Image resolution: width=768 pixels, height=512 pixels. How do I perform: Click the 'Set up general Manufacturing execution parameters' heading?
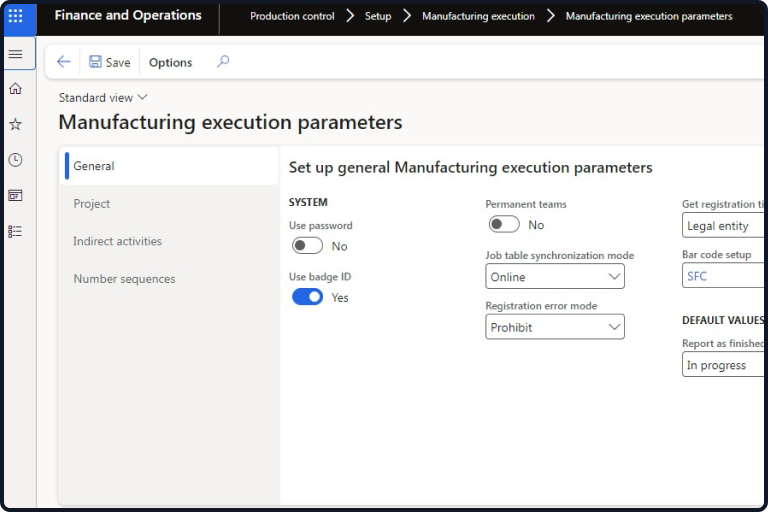(471, 168)
